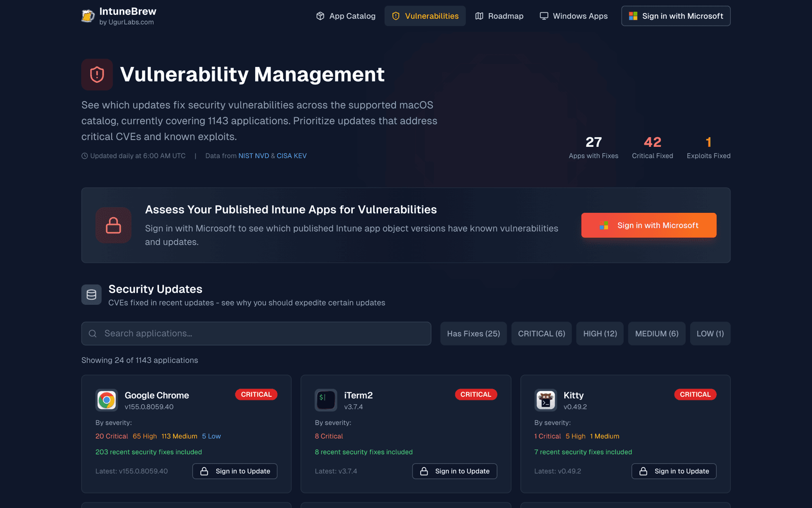Click the Google Chrome card title

click(157, 395)
